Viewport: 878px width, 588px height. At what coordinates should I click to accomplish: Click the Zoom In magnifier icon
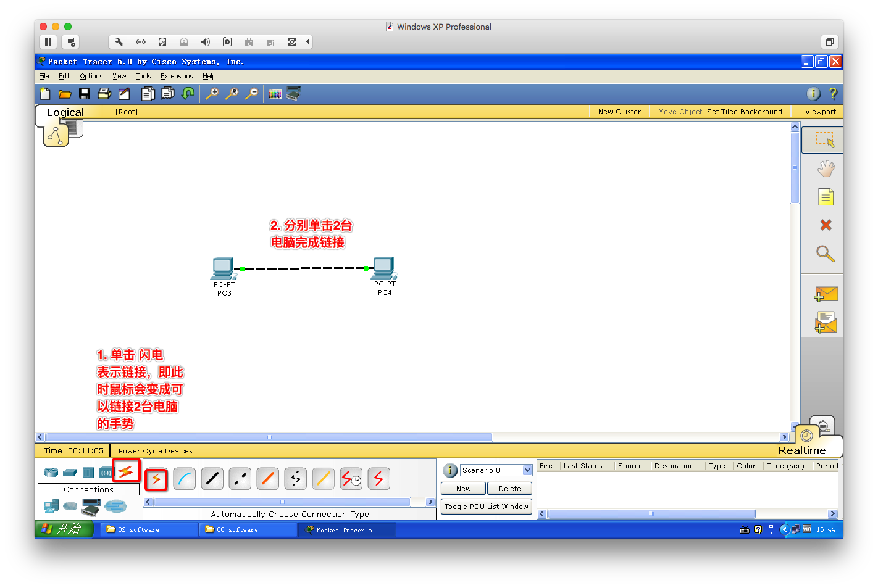coord(212,94)
